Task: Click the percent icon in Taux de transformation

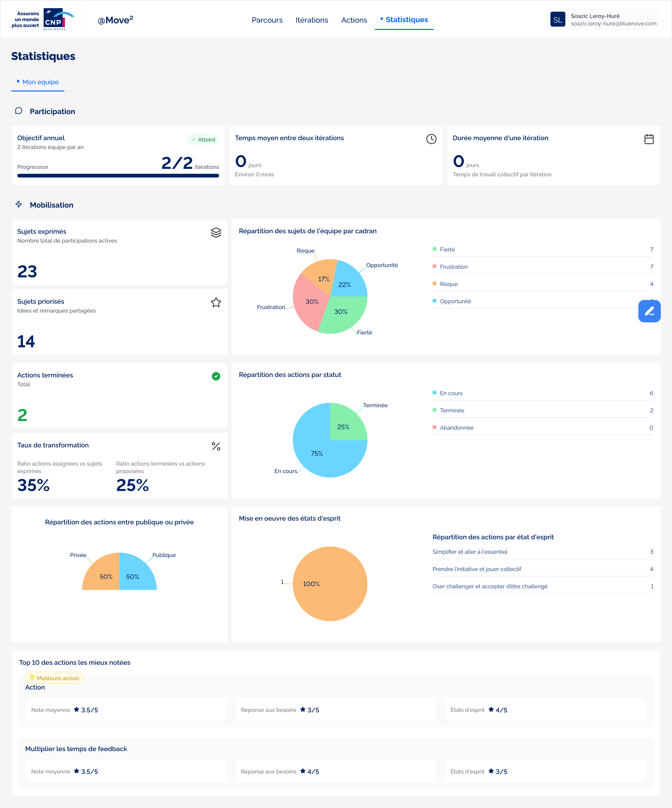Action: click(x=216, y=446)
